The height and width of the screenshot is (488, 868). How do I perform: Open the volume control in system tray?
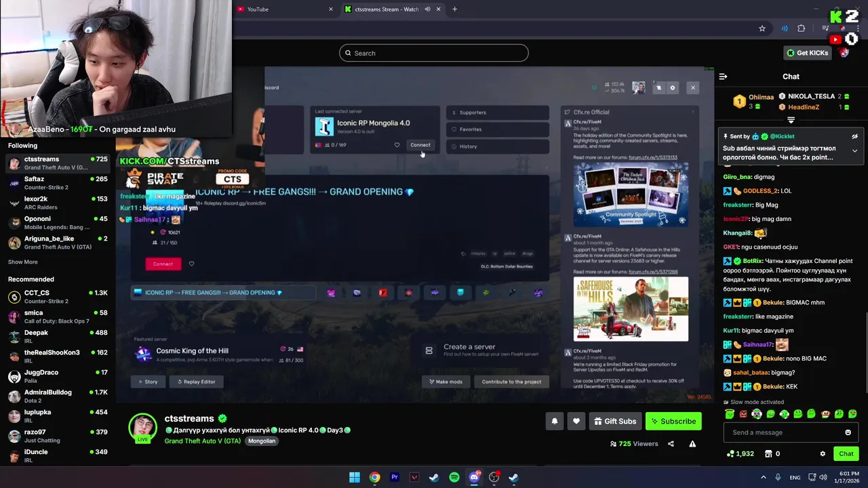pyautogui.click(x=823, y=477)
